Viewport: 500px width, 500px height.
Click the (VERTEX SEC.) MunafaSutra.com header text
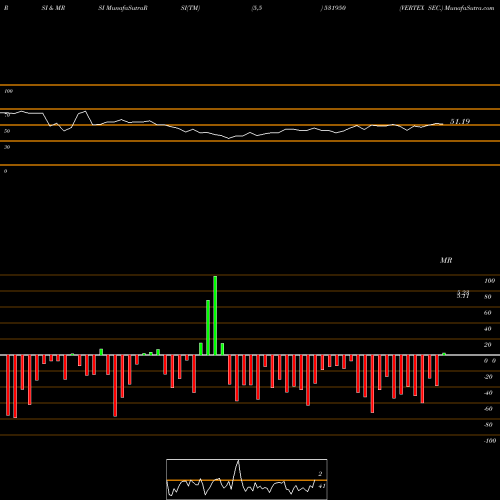click(447, 8)
